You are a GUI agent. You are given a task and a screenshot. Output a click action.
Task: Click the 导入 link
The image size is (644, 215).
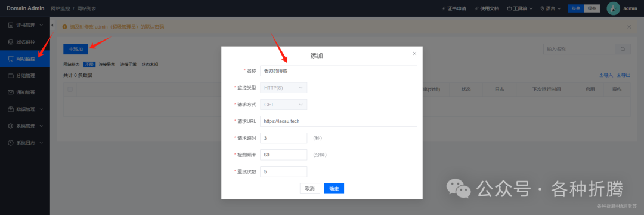click(x=606, y=76)
